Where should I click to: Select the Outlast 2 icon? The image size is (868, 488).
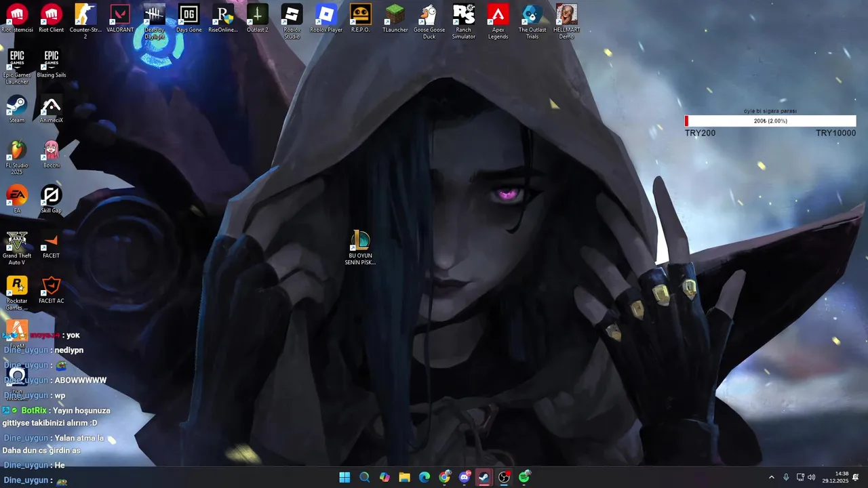tap(257, 18)
